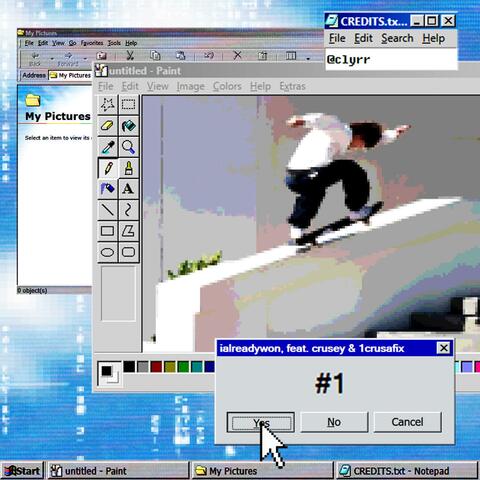Select the Free-Form Select tool in Paint
The height and width of the screenshot is (480, 480).
click(x=108, y=105)
